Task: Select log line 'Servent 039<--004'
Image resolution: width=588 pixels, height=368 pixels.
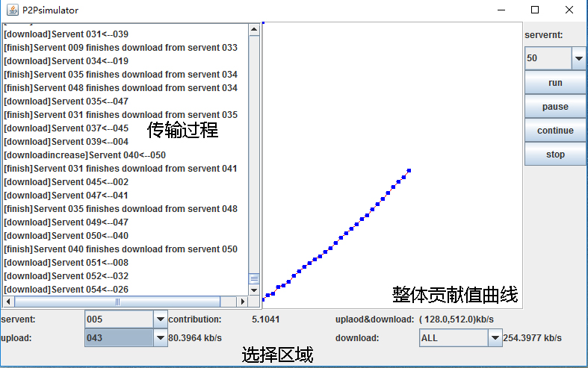Action: tap(66, 142)
